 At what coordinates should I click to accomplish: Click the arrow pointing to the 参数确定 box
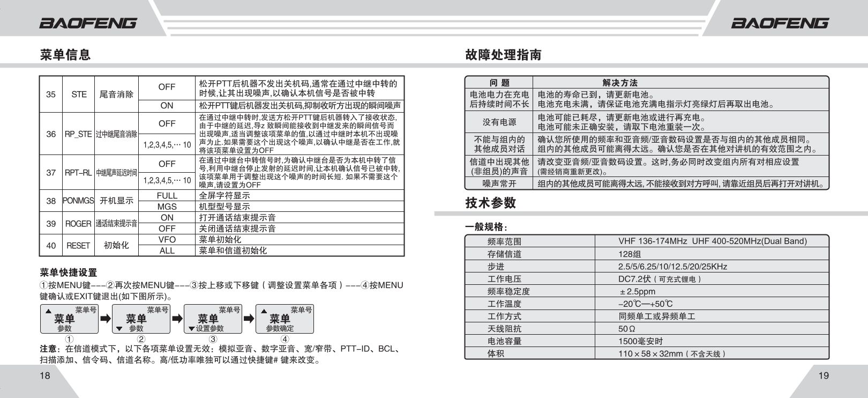(249, 319)
